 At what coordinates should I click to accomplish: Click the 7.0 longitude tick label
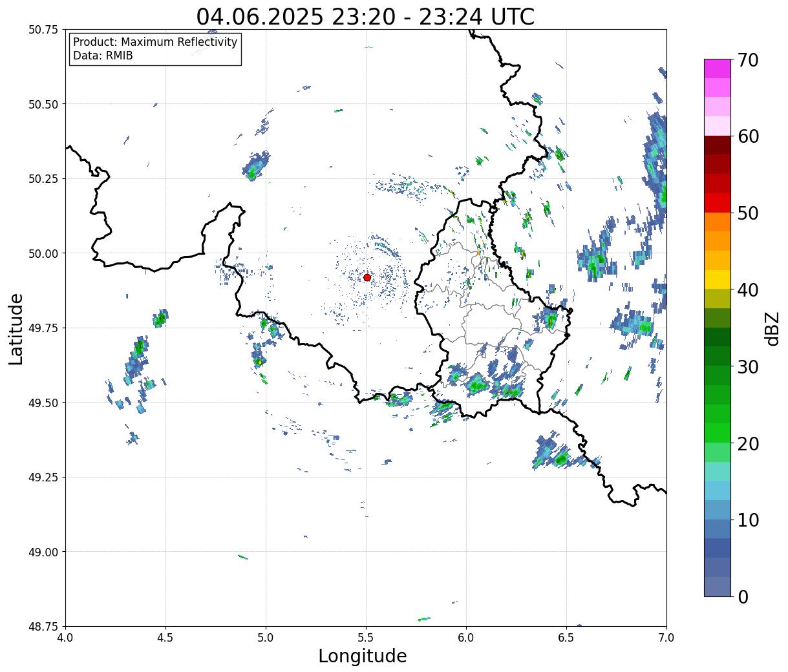[x=666, y=638]
